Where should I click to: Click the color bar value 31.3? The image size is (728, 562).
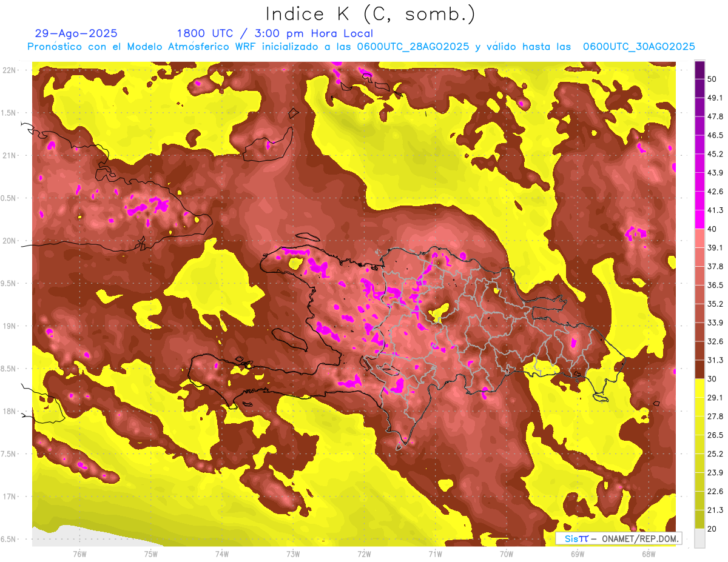point(715,360)
